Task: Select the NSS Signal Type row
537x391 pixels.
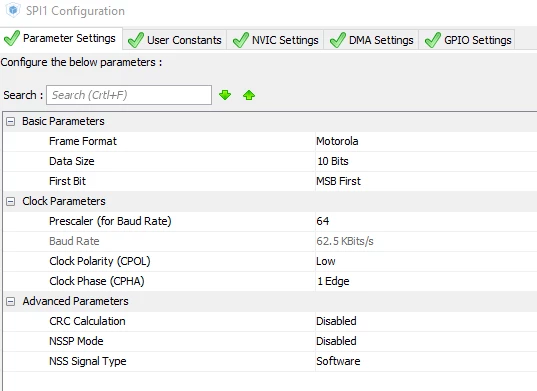Action: tap(270, 361)
